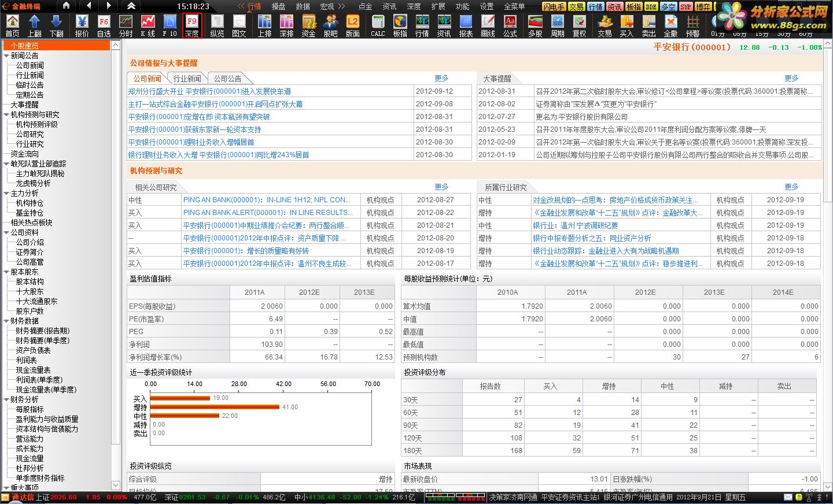Viewport: 833px width, 504px height.
Task: Click the 上翻 page-up arrow icon
Action: pos(34,25)
